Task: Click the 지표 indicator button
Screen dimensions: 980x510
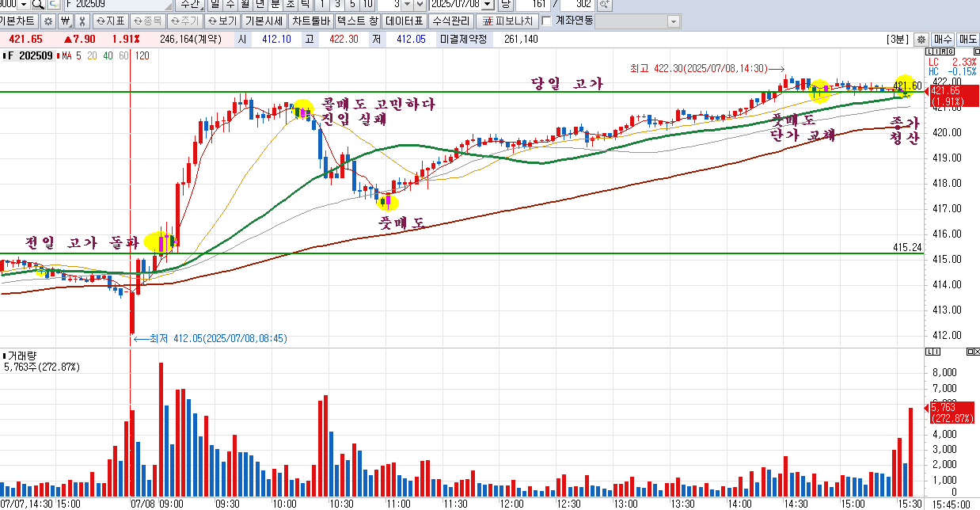Action: click(111, 21)
